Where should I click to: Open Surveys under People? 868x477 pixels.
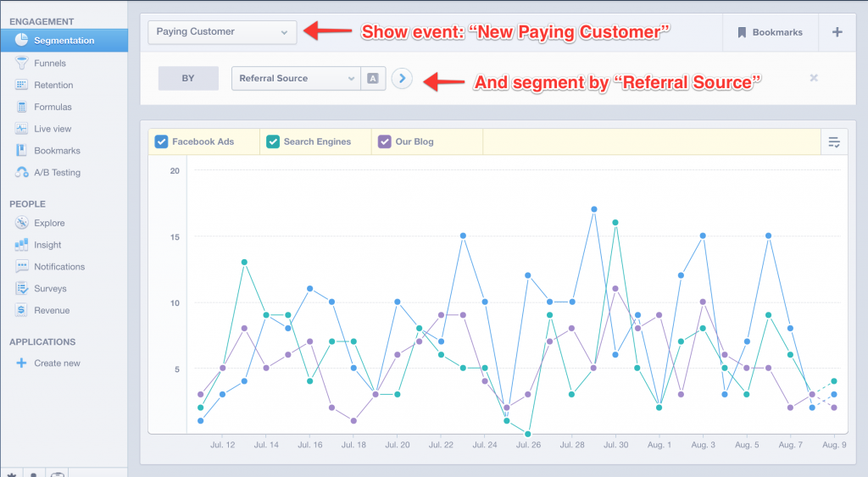coord(50,288)
